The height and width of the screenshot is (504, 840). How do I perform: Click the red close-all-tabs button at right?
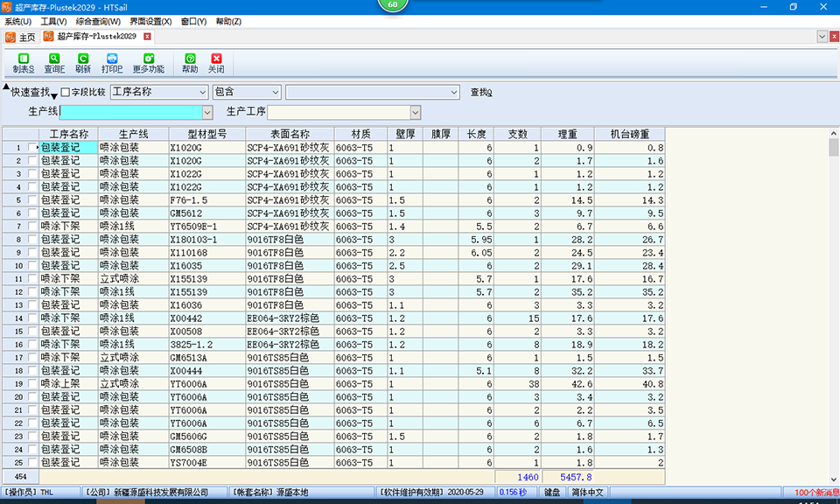click(834, 37)
